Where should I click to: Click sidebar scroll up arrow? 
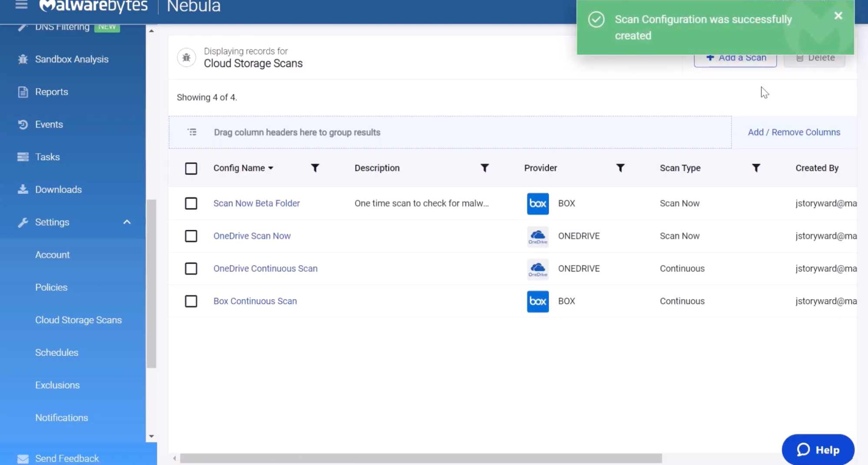point(151,31)
